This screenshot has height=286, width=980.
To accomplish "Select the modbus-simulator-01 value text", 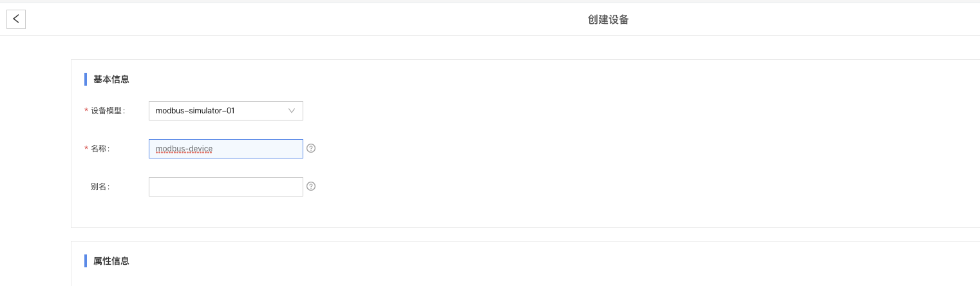I will click(x=195, y=111).
